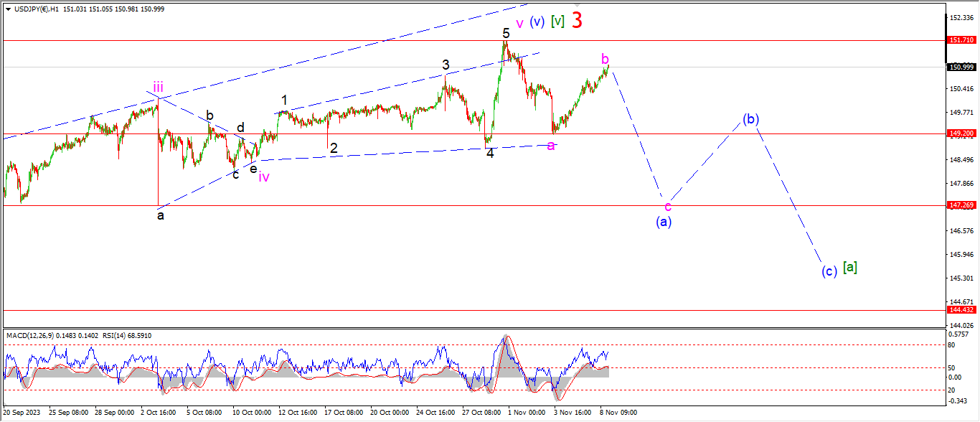
Task: Select the black 1 wave label
Action: [x=284, y=100]
